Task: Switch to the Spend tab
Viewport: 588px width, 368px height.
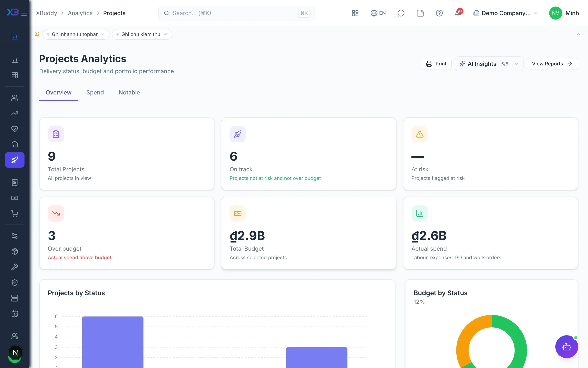Action: click(x=95, y=92)
